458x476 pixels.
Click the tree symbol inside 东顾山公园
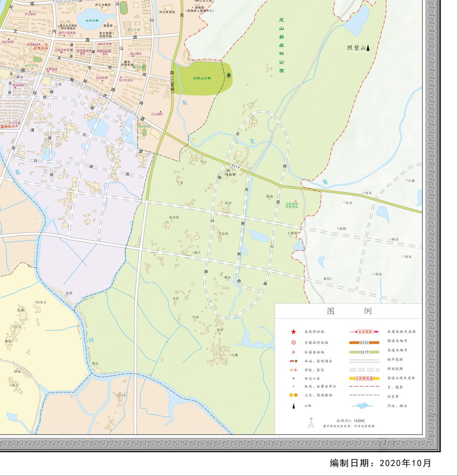coord(229,75)
